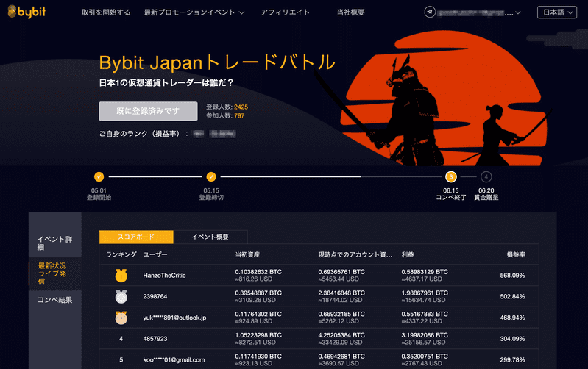Click 既に登録済みです button
588x369 pixels.
pos(148,111)
